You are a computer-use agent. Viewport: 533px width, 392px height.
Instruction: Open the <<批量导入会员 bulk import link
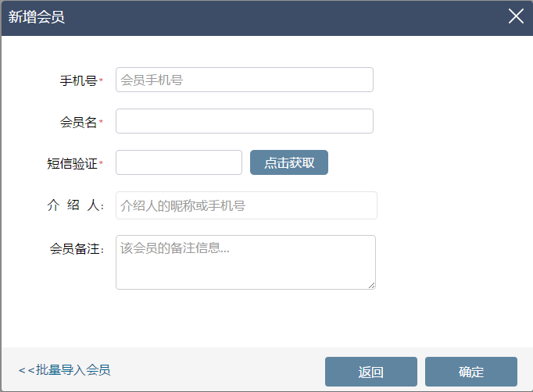(x=65, y=370)
